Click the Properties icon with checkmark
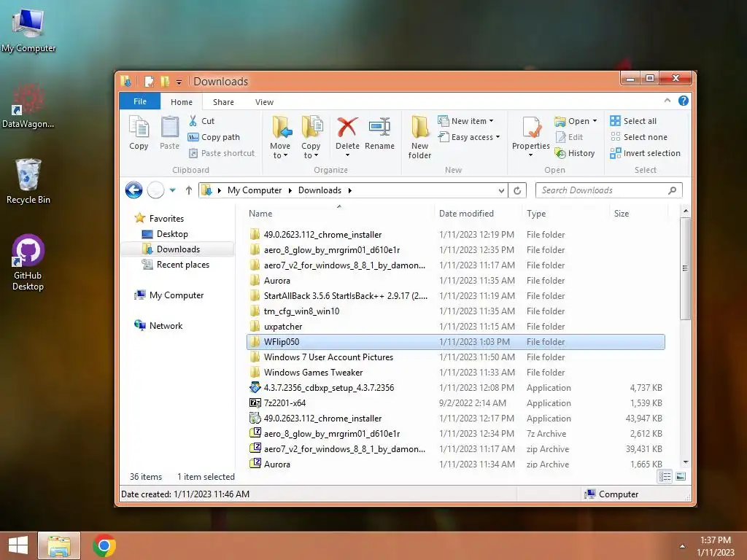 [531, 128]
